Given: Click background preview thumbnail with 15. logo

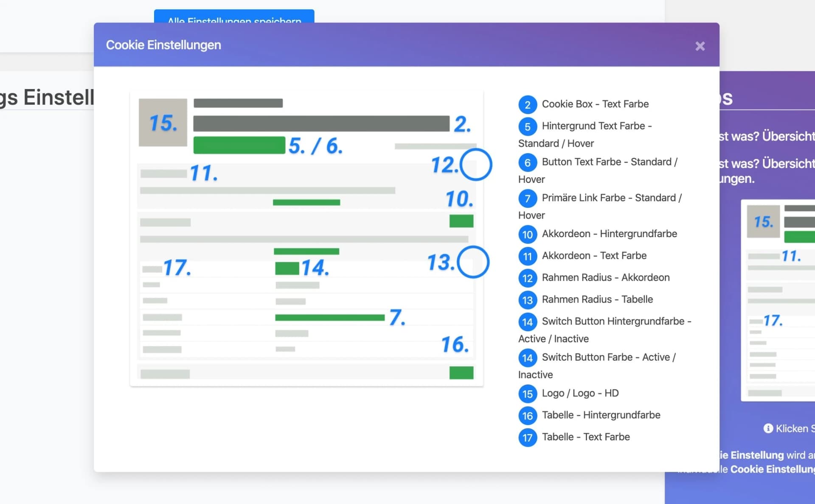Looking at the screenshot, I should coord(763,221).
